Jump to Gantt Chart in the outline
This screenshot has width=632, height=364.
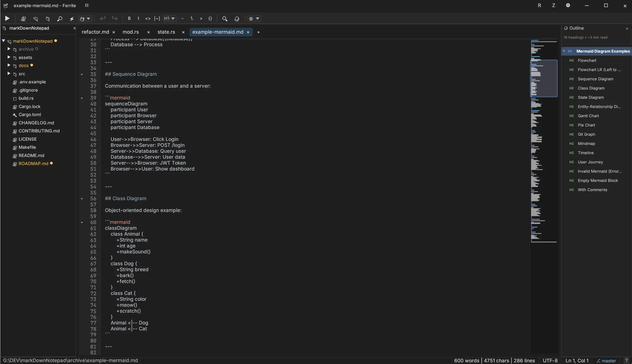(588, 116)
